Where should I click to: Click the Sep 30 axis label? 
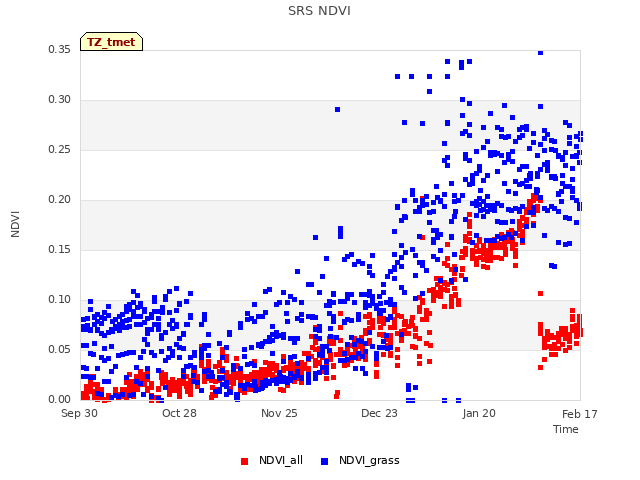click(80, 413)
